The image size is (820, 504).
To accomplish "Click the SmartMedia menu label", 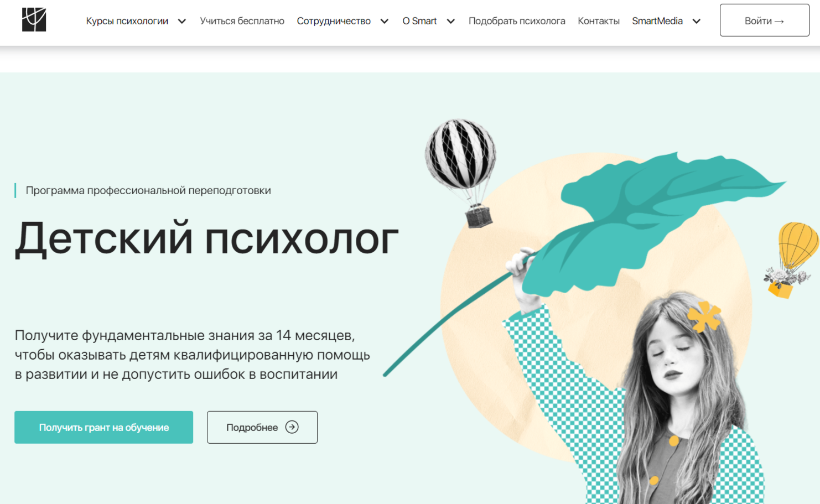I will [x=657, y=21].
